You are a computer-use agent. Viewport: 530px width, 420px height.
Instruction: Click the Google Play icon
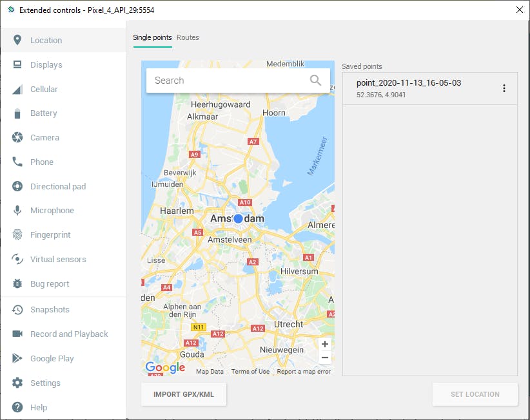[x=17, y=358]
